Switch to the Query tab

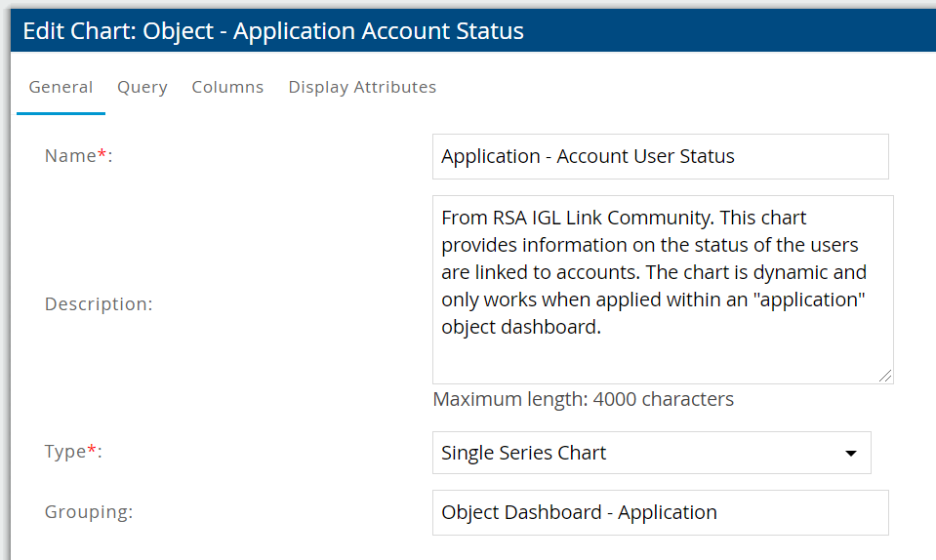[142, 87]
